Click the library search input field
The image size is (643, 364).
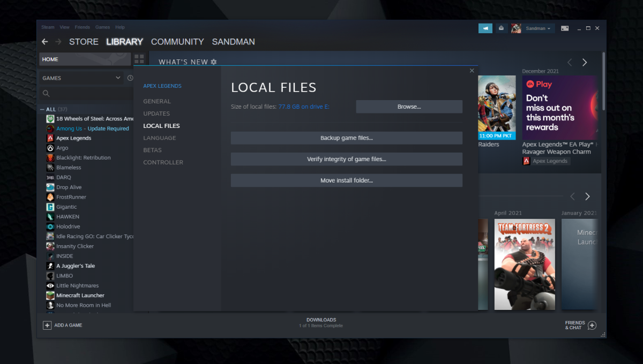click(86, 94)
